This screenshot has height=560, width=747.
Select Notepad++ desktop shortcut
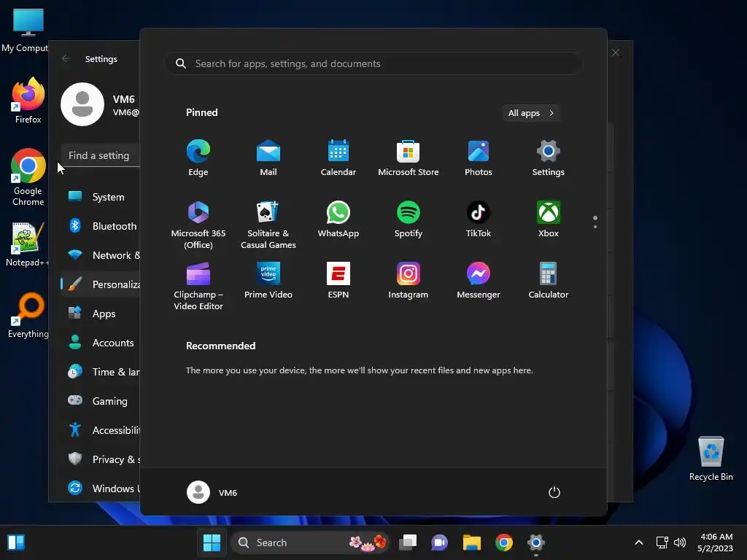tap(27, 244)
